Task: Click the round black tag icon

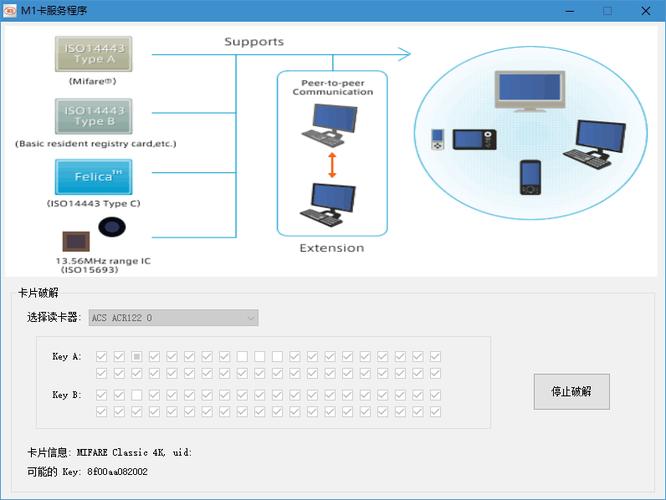Action: [112, 228]
